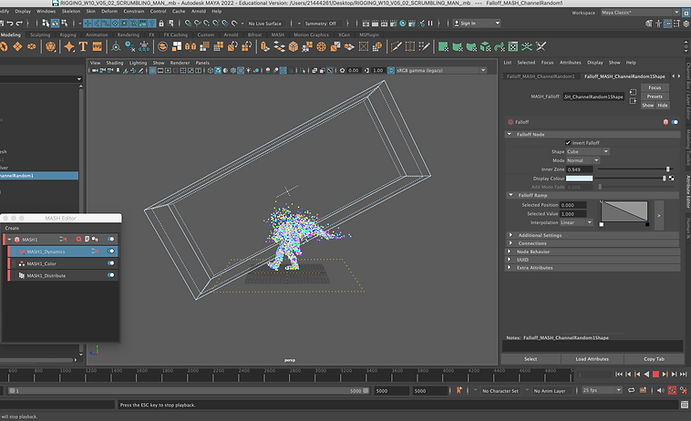Click the red MASH1 add node icon

[78, 239]
